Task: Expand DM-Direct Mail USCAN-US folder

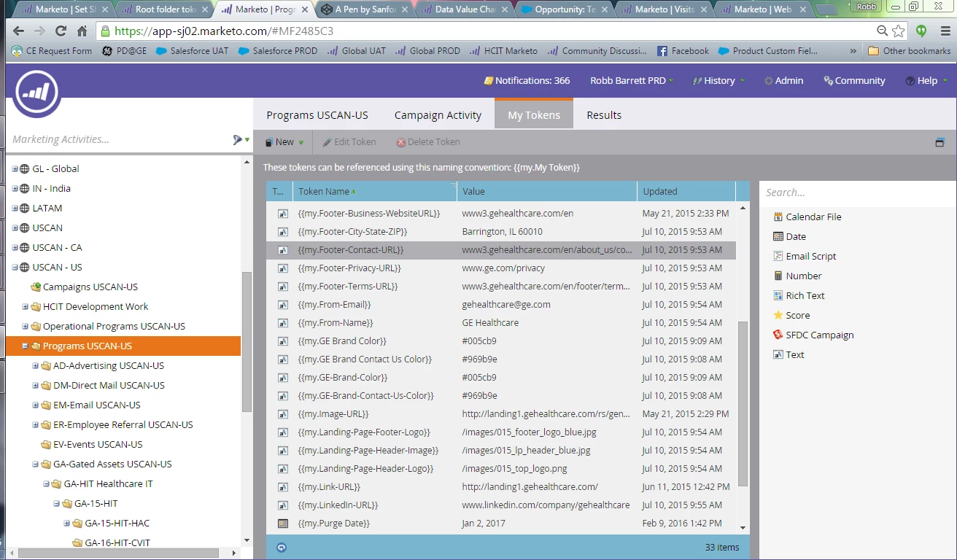Action: (x=35, y=385)
